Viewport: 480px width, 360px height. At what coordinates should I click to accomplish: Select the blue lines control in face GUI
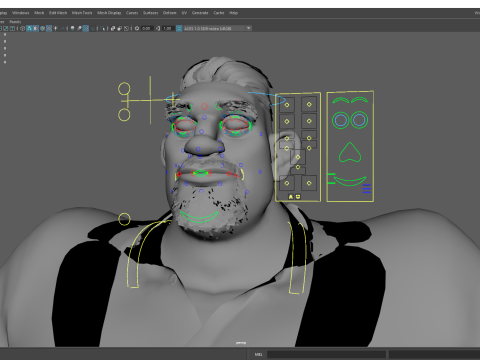pyautogui.click(x=367, y=189)
